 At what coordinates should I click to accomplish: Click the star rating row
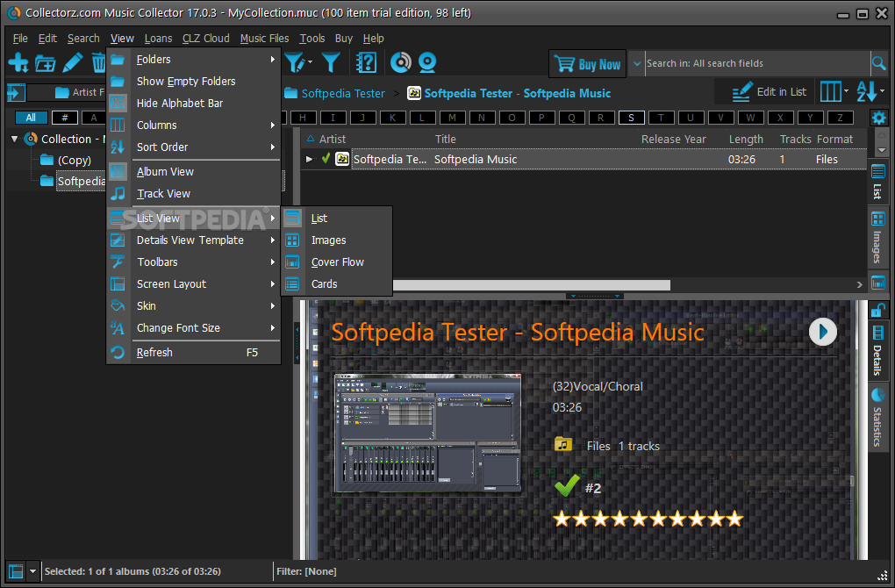(x=648, y=519)
